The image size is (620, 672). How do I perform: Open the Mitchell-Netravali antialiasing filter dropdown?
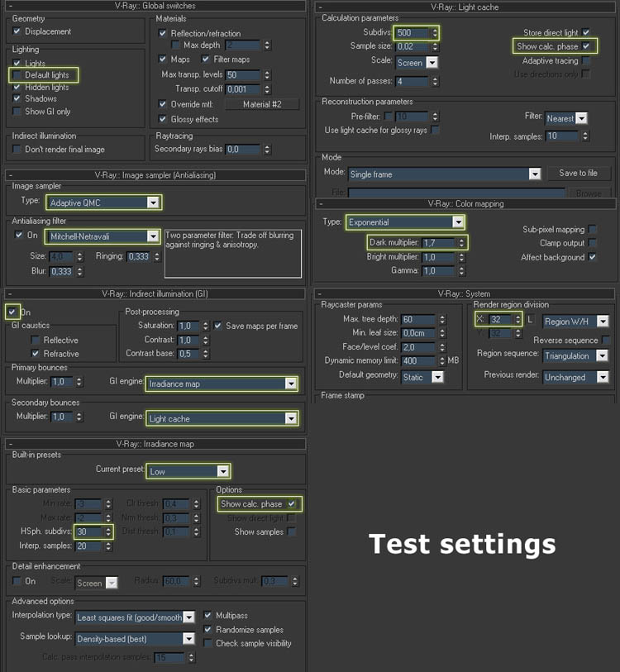click(152, 236)
